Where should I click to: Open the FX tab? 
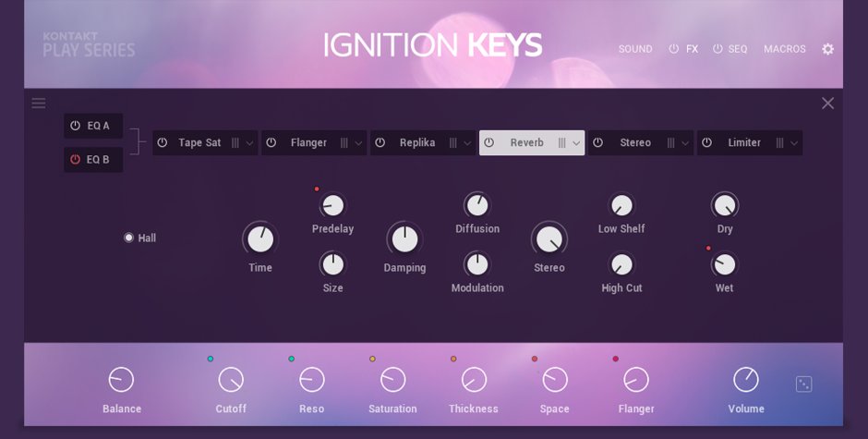pyautogui.click(x=692, y=49)
